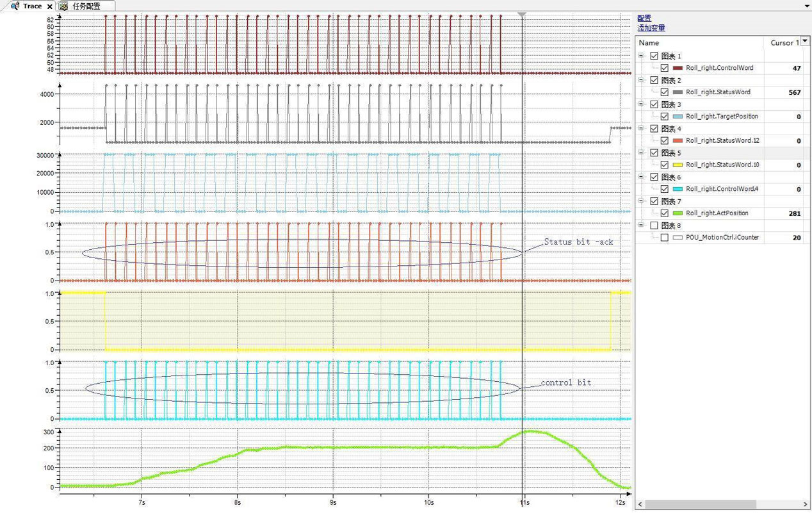The height and width of the screenshot is (517, 812).
Task: Uncheck the Roll_right.ControlWord variable checkbox
Action: 665,68
